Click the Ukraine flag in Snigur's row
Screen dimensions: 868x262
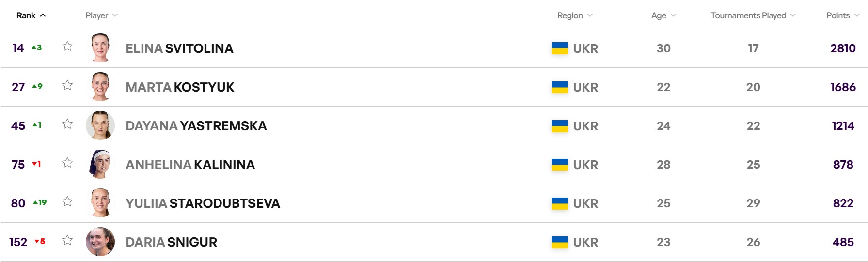(x=560, y=242)
